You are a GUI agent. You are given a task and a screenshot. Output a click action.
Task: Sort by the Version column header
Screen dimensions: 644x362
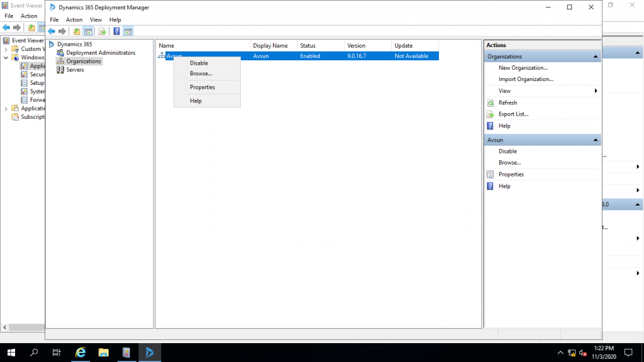[356, 46]
